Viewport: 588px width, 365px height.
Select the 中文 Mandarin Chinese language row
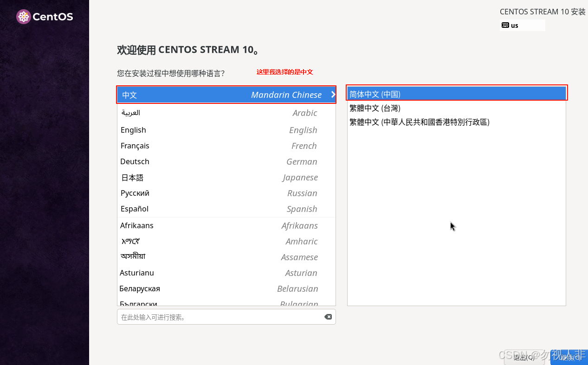tap(226, 95)
